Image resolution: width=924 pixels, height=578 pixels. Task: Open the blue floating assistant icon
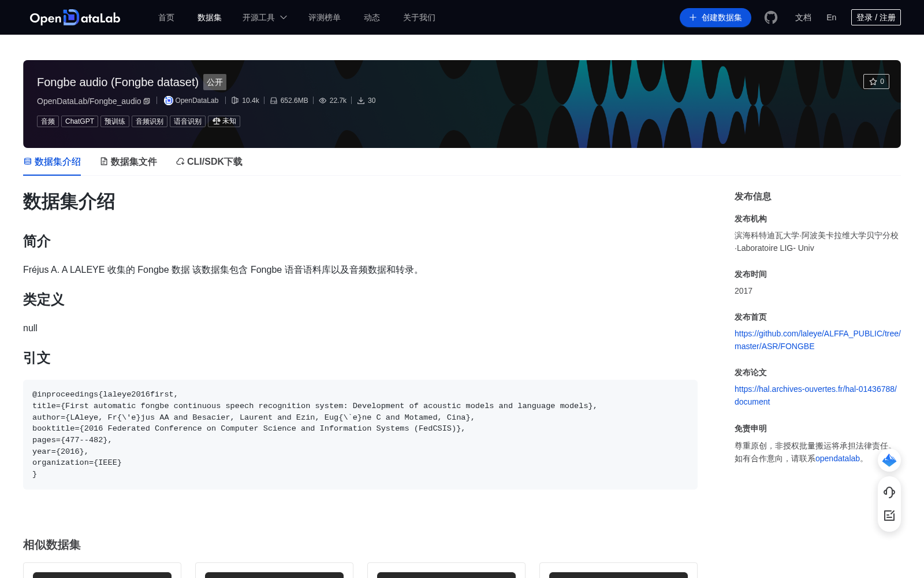[x=889, y=460]
